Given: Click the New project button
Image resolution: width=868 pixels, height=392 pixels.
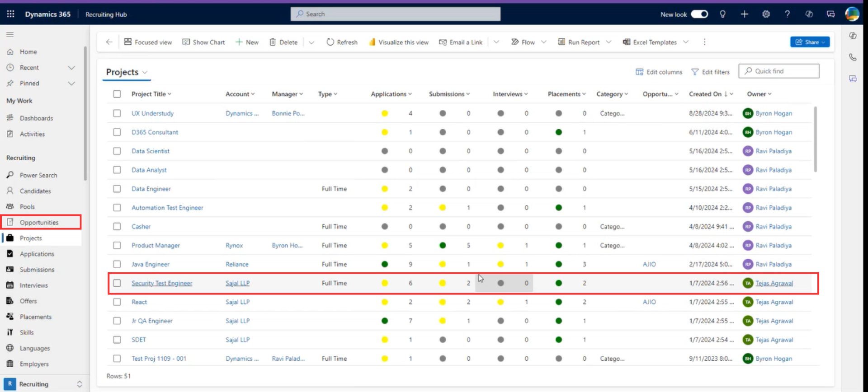Looking at the screenshot, I should click(247, 42).
